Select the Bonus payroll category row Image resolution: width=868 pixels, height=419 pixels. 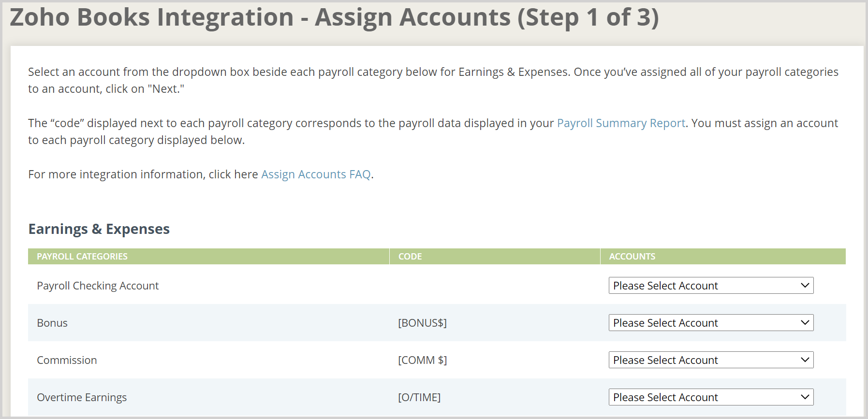(x=52, y=322)
